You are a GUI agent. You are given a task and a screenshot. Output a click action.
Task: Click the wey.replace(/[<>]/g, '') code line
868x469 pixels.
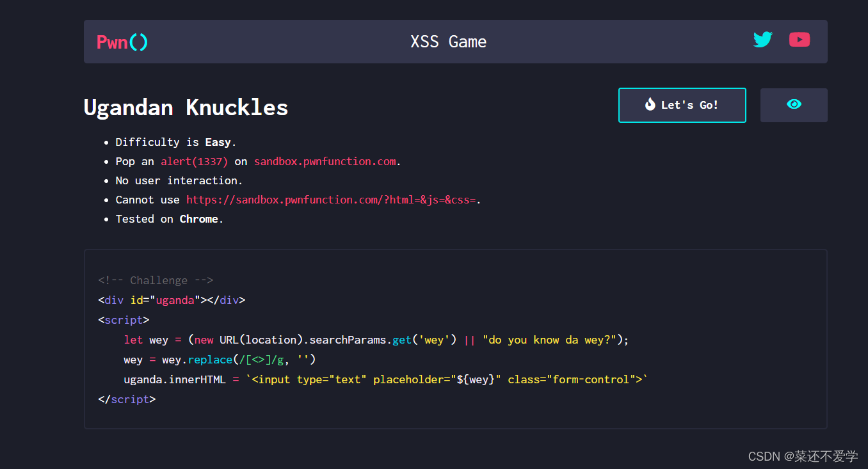[x=220, y=360]
